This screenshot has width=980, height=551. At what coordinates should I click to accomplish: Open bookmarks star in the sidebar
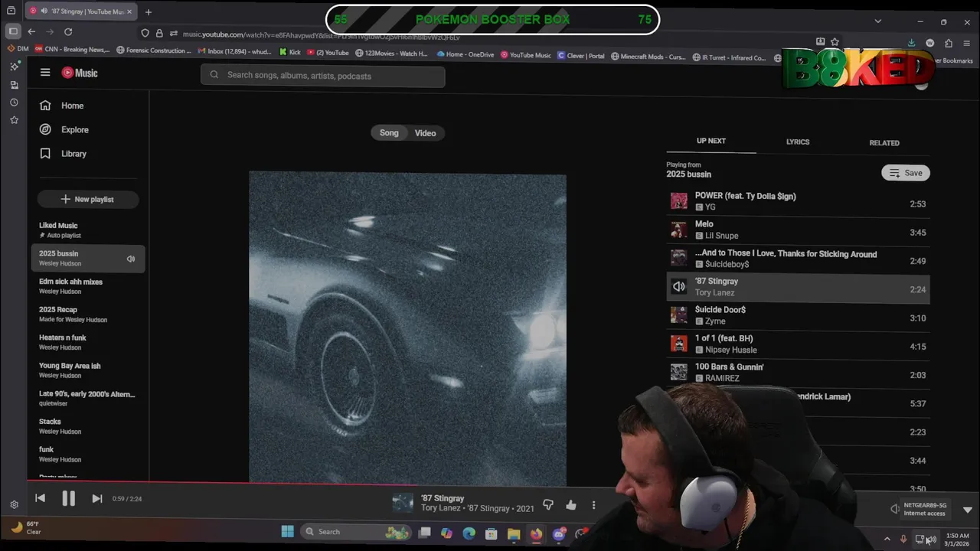pos(14,120)
